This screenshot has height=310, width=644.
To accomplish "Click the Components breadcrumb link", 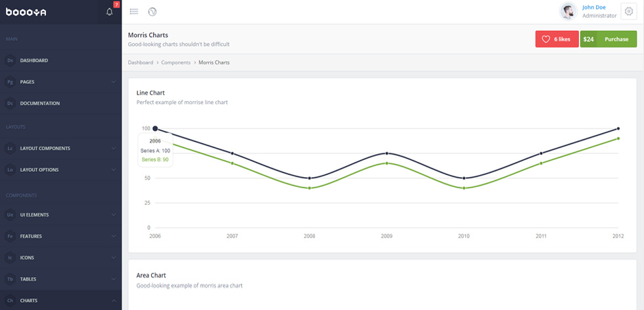I will (x=176, y=63).
